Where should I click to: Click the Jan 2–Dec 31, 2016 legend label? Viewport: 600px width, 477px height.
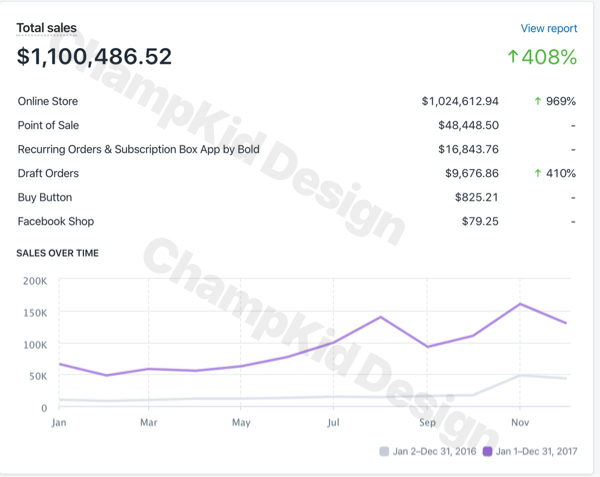[434, 452]
